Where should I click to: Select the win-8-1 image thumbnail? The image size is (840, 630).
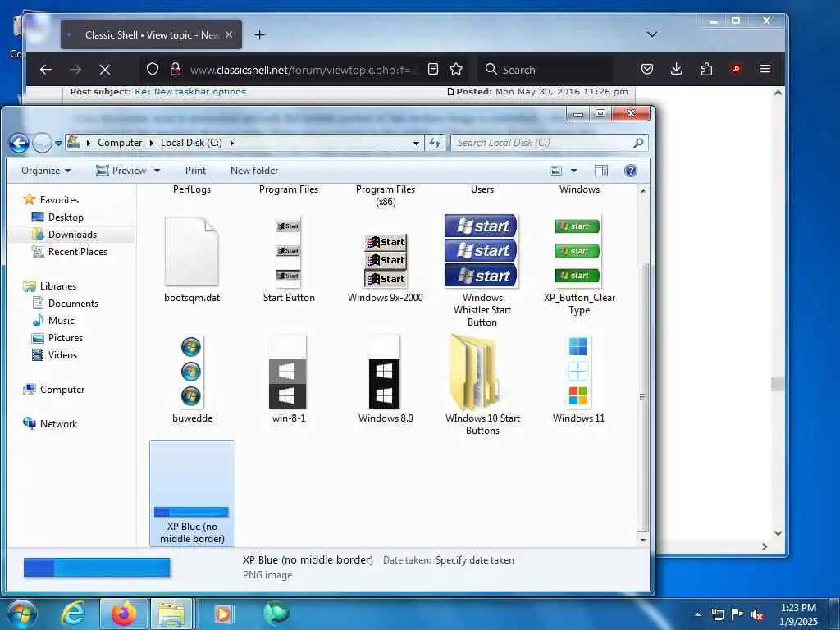(x=288, y=372)
